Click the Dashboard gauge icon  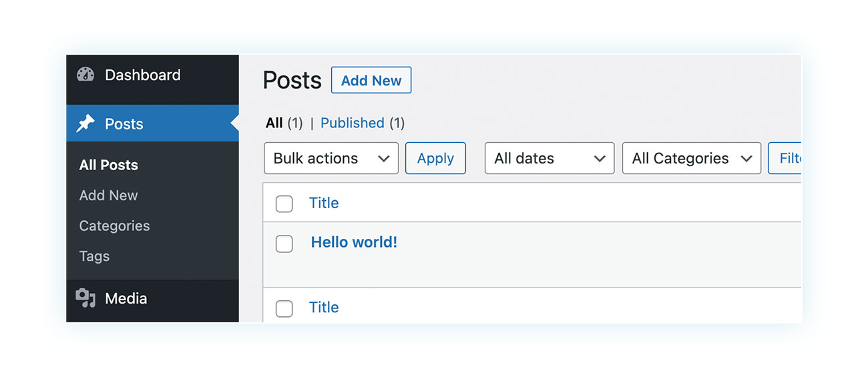[85, 75]
